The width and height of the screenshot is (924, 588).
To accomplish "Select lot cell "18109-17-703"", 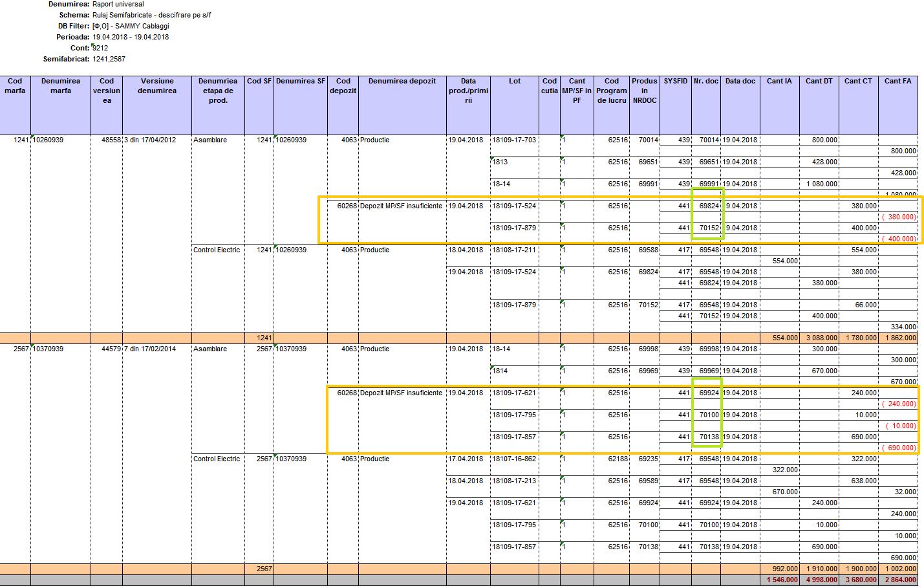I will tap(514, 140).
